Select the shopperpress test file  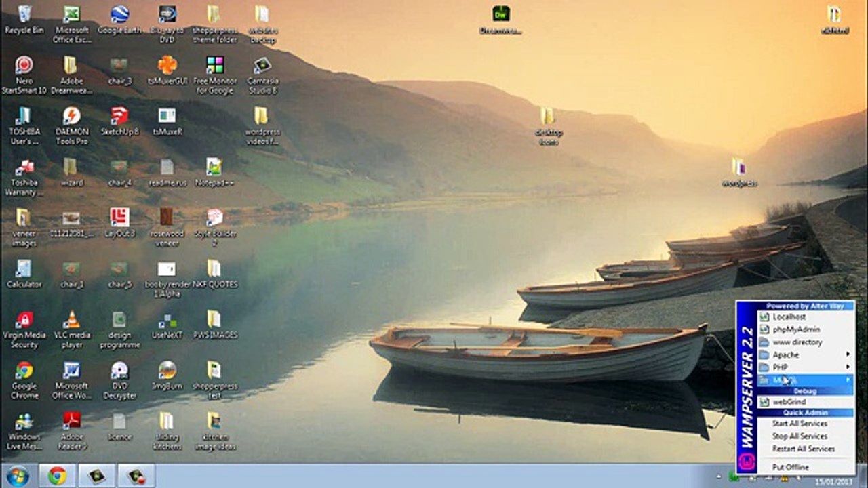[x=214, y=380]
